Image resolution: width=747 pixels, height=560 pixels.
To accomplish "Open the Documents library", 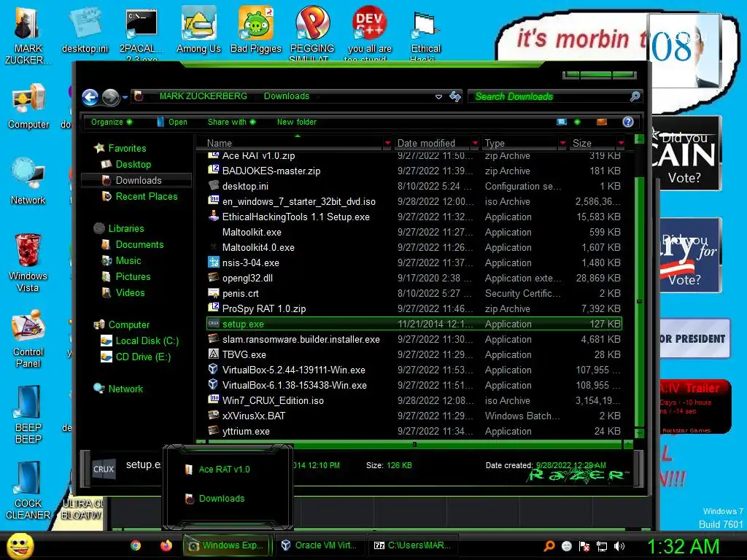I will coord(139,244).
